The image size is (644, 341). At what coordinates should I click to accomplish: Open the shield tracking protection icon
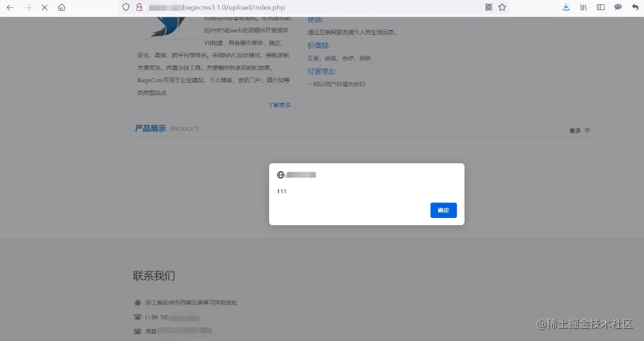[x=126, y=7]
